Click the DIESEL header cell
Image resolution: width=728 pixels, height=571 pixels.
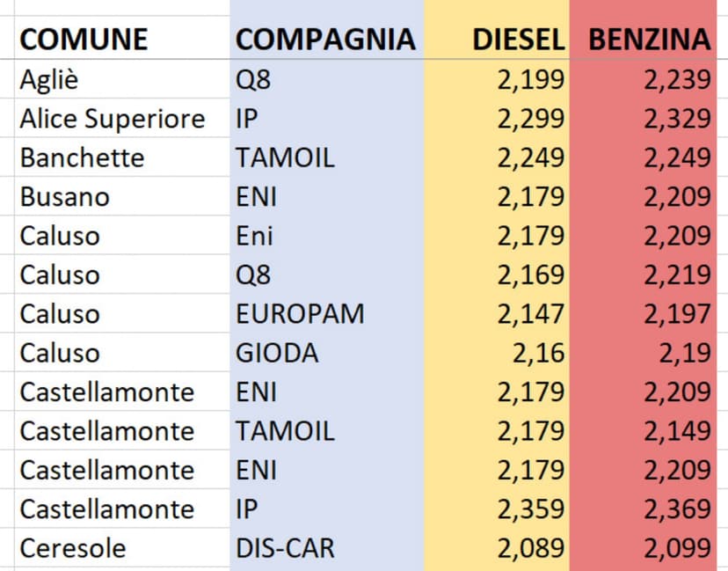517,40
